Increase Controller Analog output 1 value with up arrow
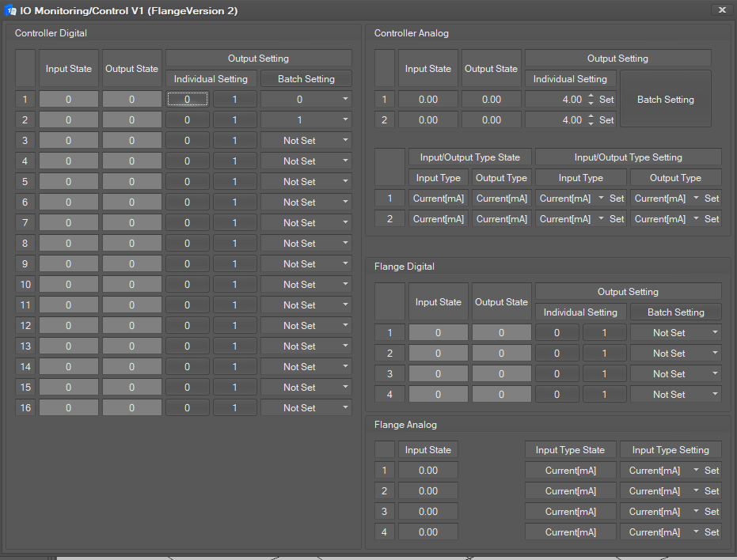Screen dimensions: 737x560 pos(591,96)
